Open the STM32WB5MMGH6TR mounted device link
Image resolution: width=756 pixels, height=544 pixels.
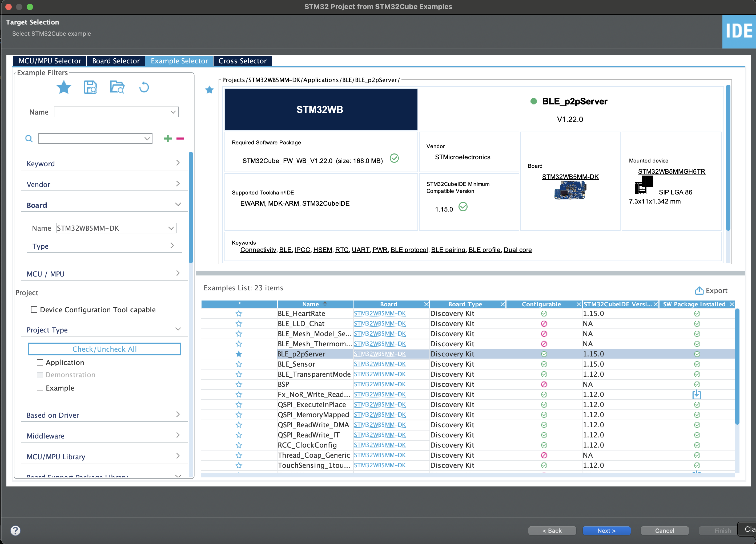(671, 171)
